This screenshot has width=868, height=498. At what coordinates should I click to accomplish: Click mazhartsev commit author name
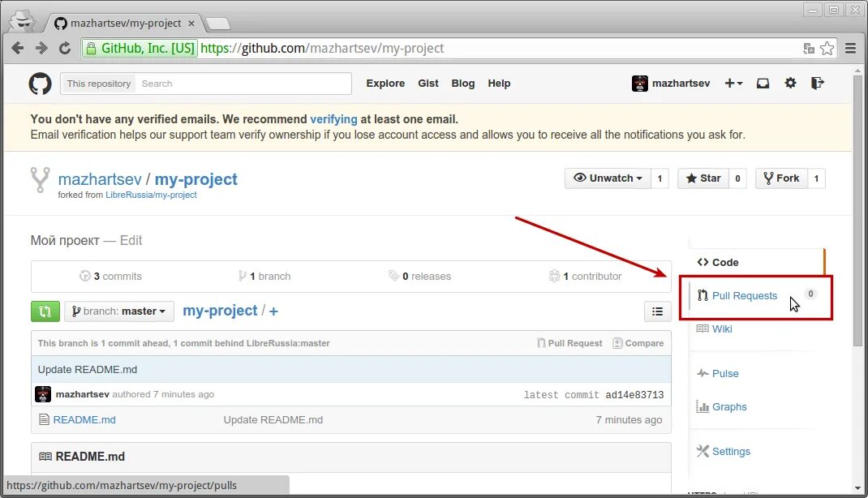(83, 394)
